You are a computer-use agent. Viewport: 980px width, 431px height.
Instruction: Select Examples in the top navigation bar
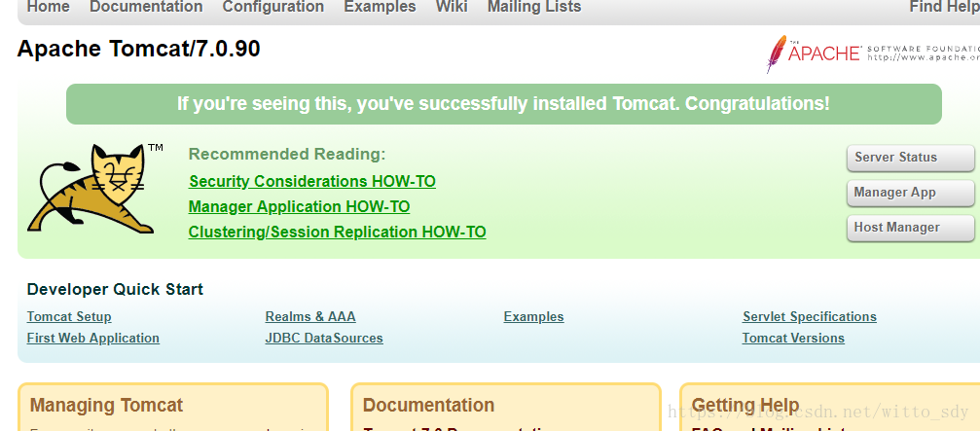(x=380, y=7)
